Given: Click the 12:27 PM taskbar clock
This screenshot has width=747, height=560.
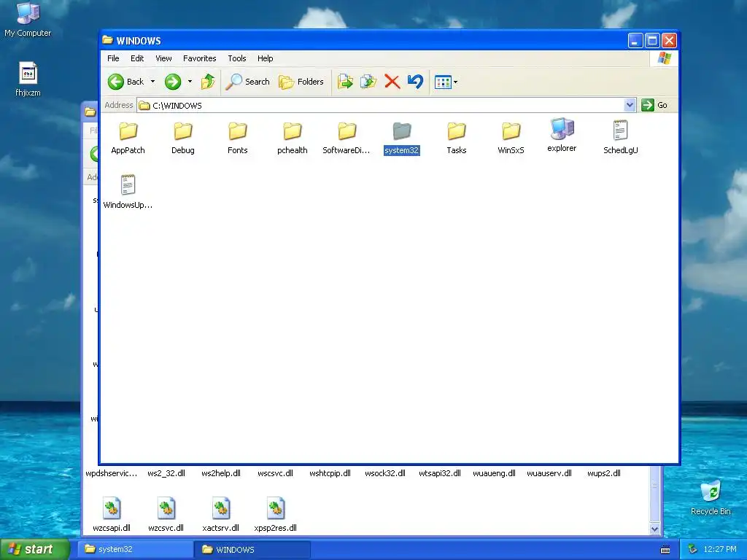Looking at the screenshot, I should point(720,550).
